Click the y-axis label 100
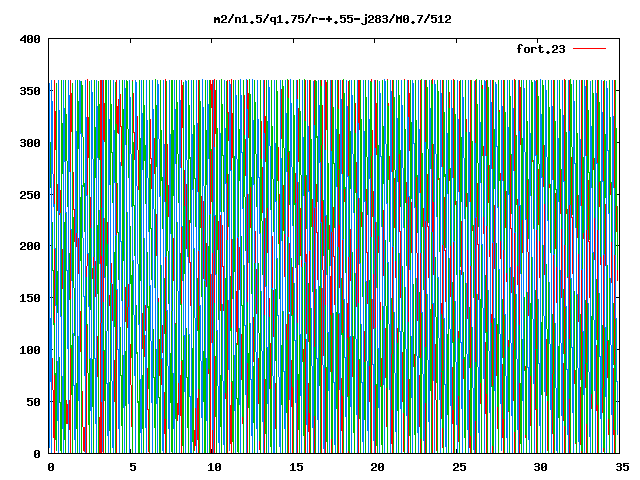This screenshot has width=640, height=480. [30, 350]
